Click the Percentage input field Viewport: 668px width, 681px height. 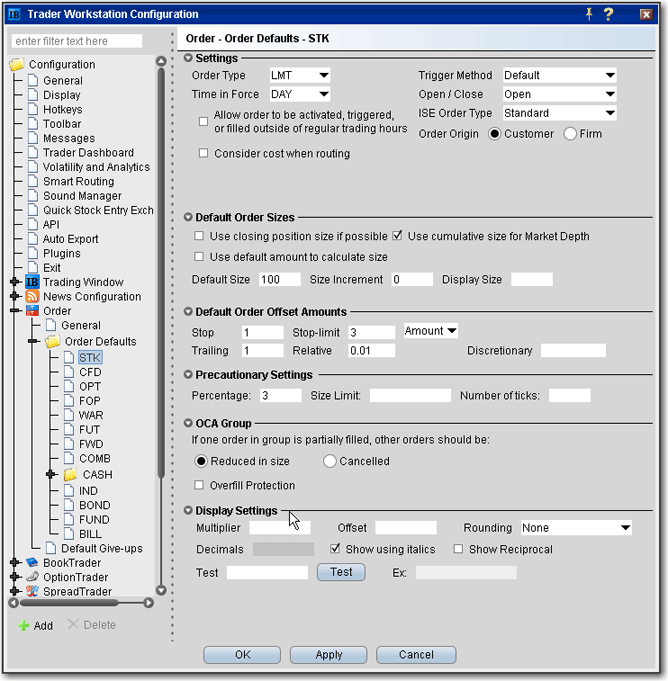point(280,395)
